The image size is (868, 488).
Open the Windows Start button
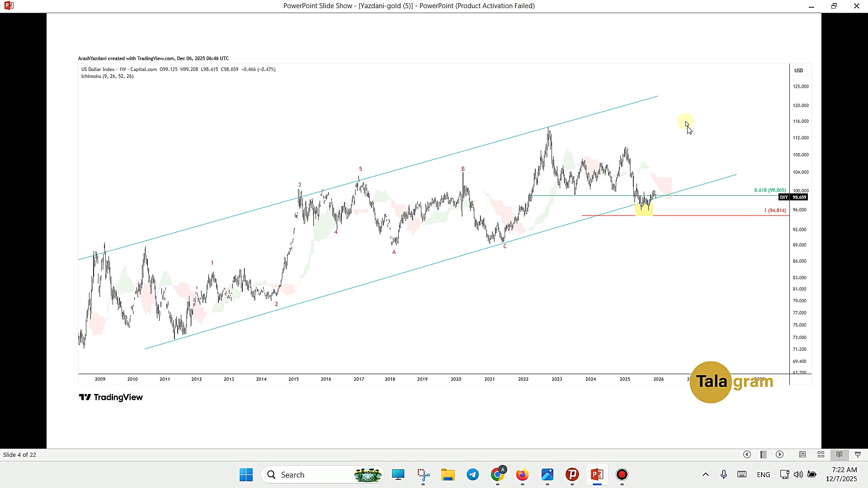246,474
